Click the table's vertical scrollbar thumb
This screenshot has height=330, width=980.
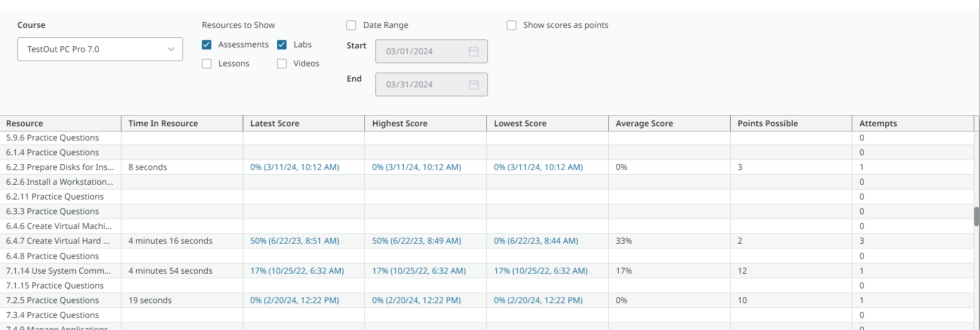coord(976,216)
